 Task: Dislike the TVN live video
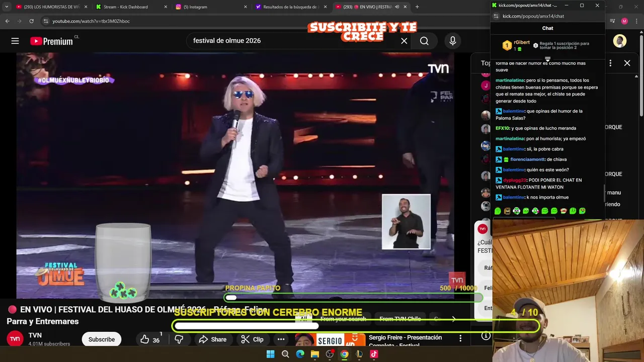(179, 339)
